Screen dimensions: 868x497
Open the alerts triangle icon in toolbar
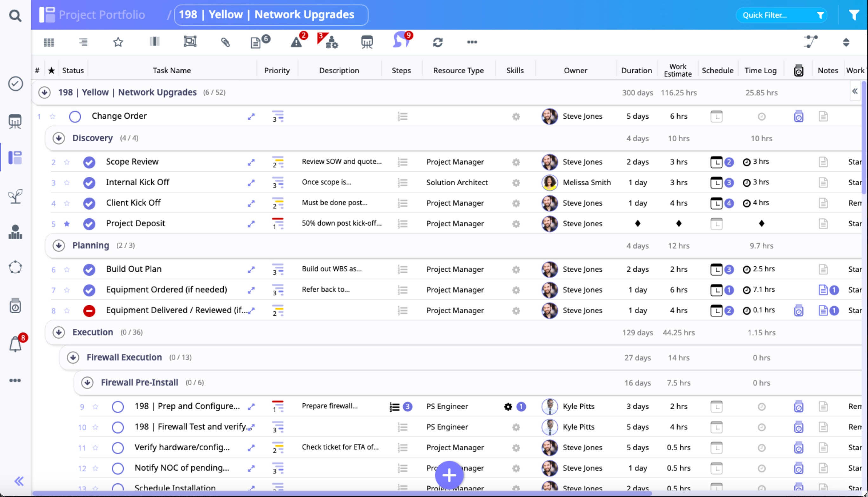(296, 42)
